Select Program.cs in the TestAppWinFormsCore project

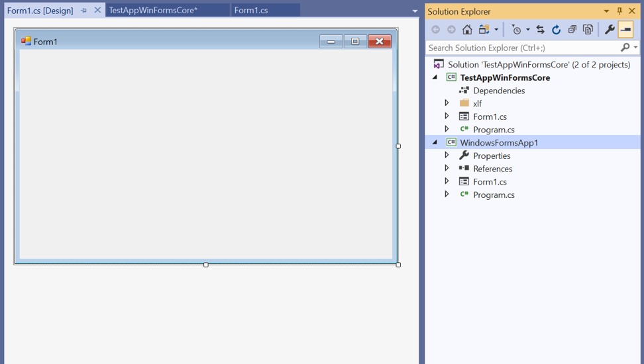click(x=494, y=130)
